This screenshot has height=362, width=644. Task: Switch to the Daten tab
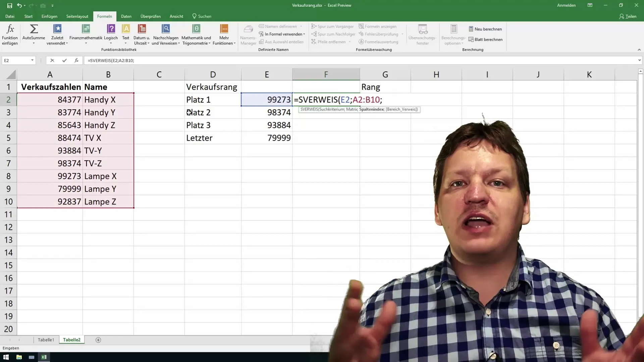click(x=126, y=16)
